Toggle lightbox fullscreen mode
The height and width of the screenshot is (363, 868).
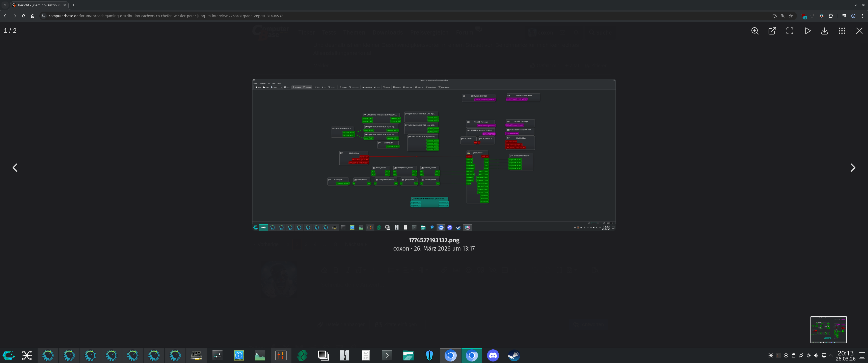click(790, 31)
